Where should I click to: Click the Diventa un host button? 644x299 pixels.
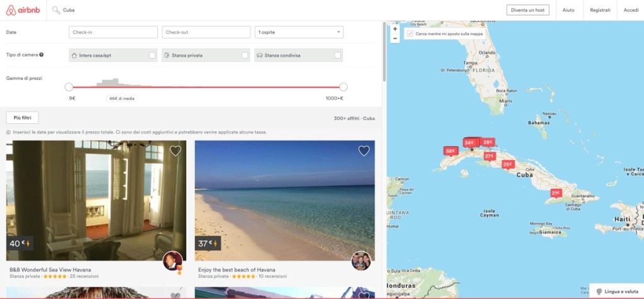(x=528, y=10)
